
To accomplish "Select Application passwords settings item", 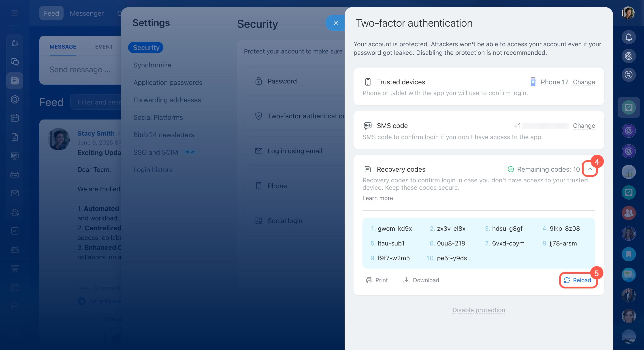I will (x=168, y=83).
